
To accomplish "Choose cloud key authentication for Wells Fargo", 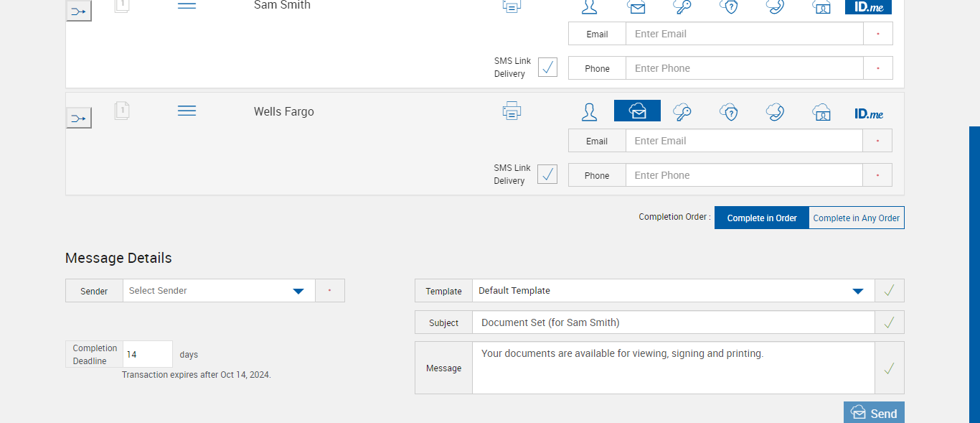I will tap(682, 112).
